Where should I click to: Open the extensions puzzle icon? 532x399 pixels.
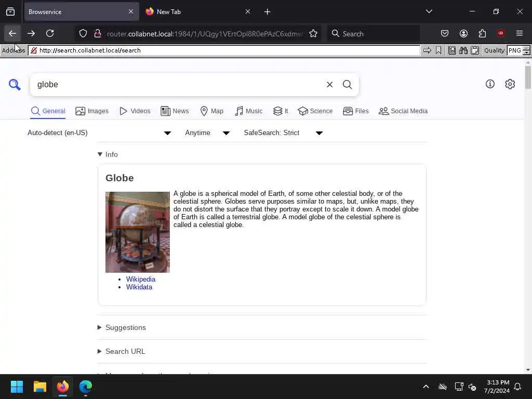coord(482,33)
